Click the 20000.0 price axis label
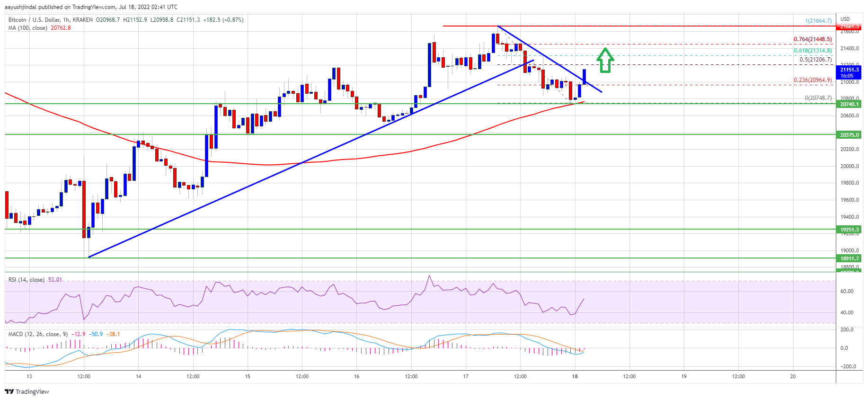The height and width of the screenshot is (400, 868). pos(850,166)
